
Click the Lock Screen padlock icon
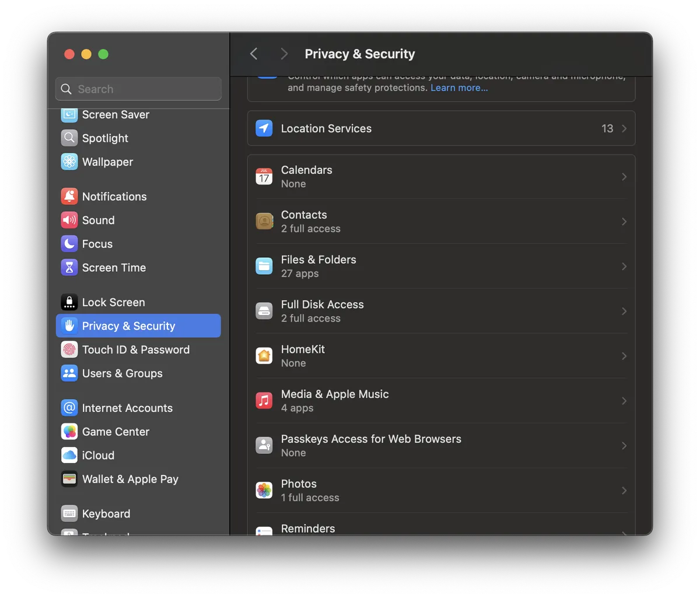(x=69, y=302)
